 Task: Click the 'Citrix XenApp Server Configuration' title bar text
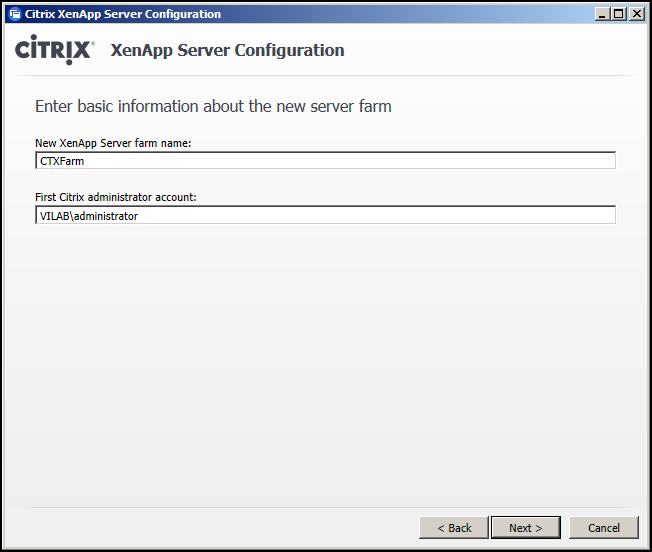point(123,14)
